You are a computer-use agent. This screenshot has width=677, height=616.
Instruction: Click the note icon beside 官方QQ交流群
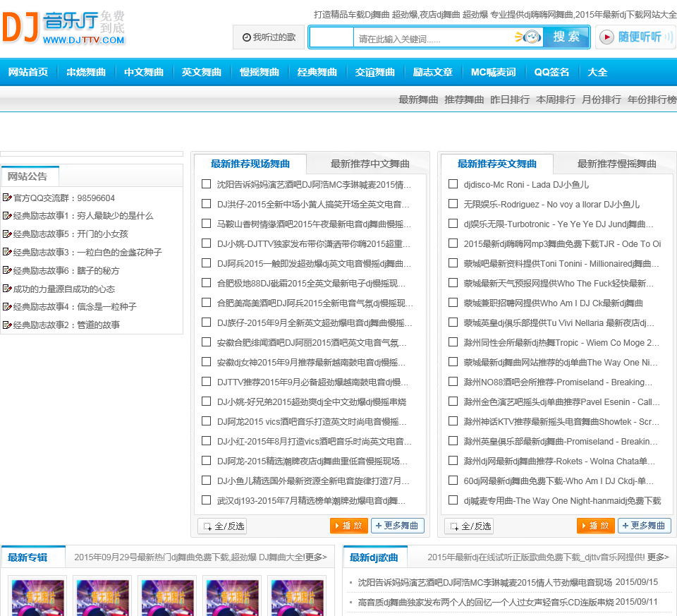coord(7,198)
